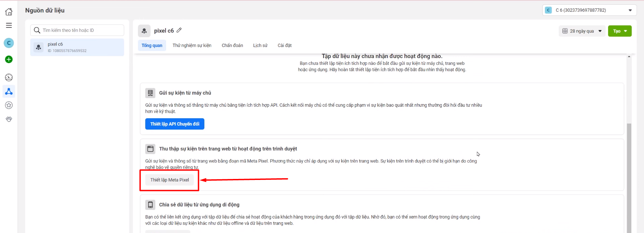
Task: Click the Home icon in left sidebar
Action: [9, 12]
